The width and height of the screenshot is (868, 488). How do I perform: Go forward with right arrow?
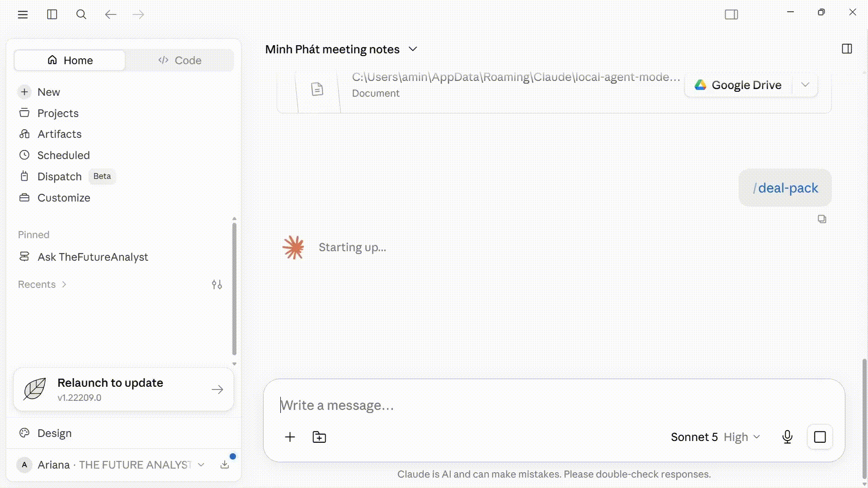point(138,14)
